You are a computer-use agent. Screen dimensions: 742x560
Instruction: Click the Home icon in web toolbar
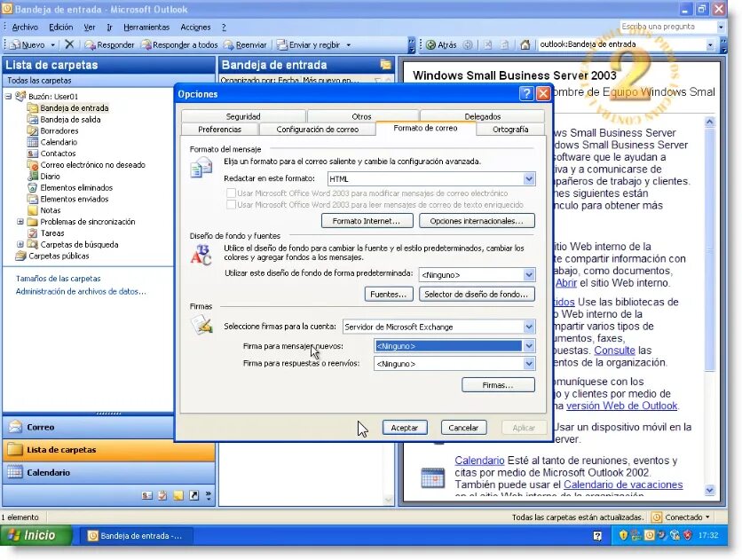(x=525, y=45)
